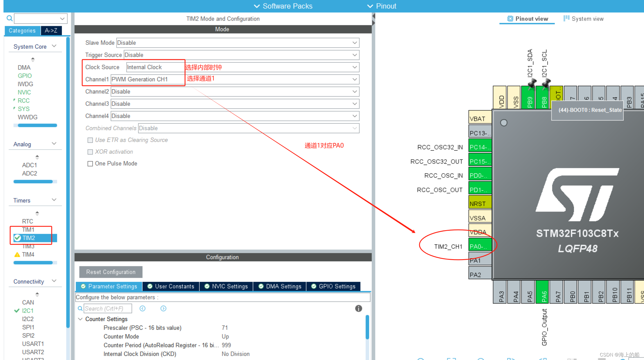Check Use ETR as Clearing Source

coord(90,140)
